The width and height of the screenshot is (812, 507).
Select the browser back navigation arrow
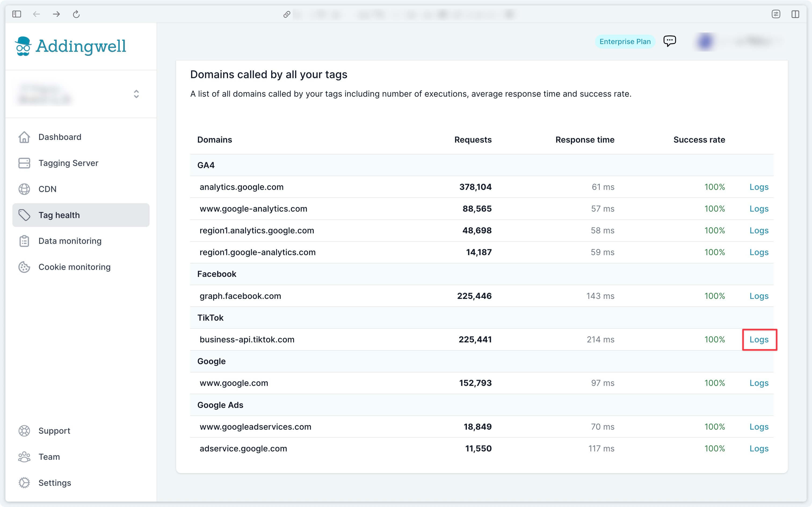tap(36, 13)
